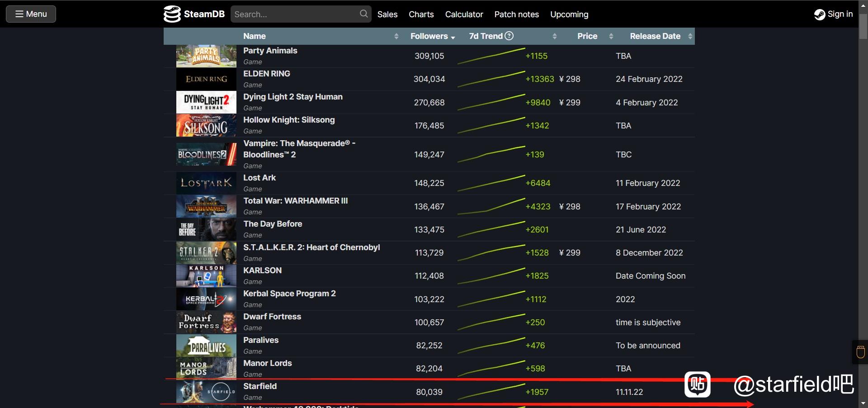This screenshot has width=868, height=408.
Task: Open KARLSON thumbnail image
Action: [206, 276]
